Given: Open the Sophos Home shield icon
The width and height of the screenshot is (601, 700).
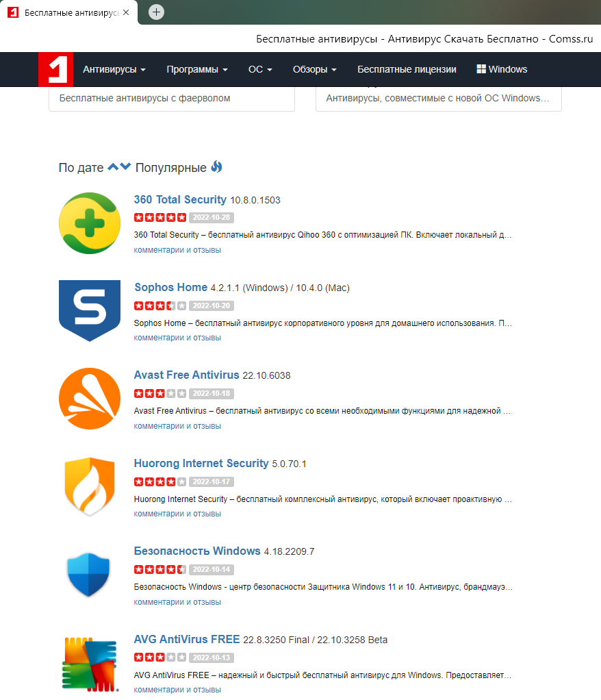Looking at the screenshot, I should (90, 311).
